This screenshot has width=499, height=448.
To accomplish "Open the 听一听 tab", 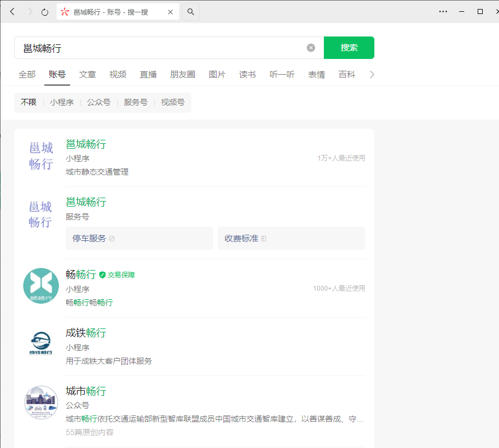I will (282, 75).
